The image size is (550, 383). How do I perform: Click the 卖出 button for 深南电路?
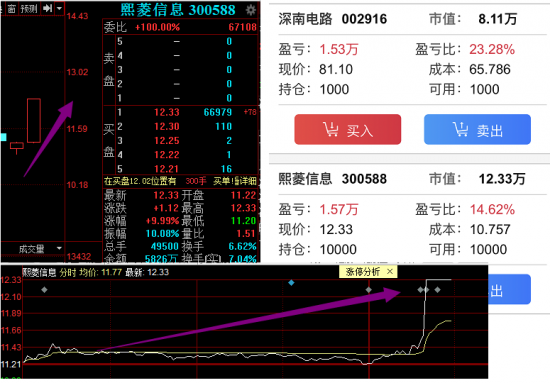[x=477, y=129]
